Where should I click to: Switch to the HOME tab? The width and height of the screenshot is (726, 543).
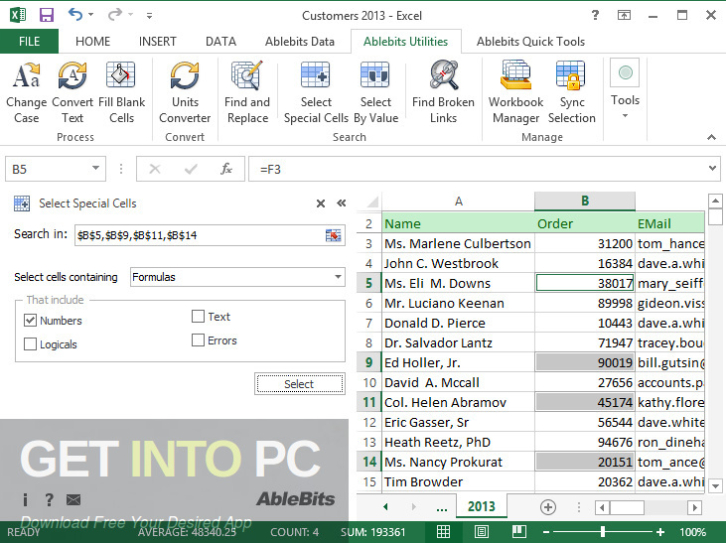(x=93, y=41)
